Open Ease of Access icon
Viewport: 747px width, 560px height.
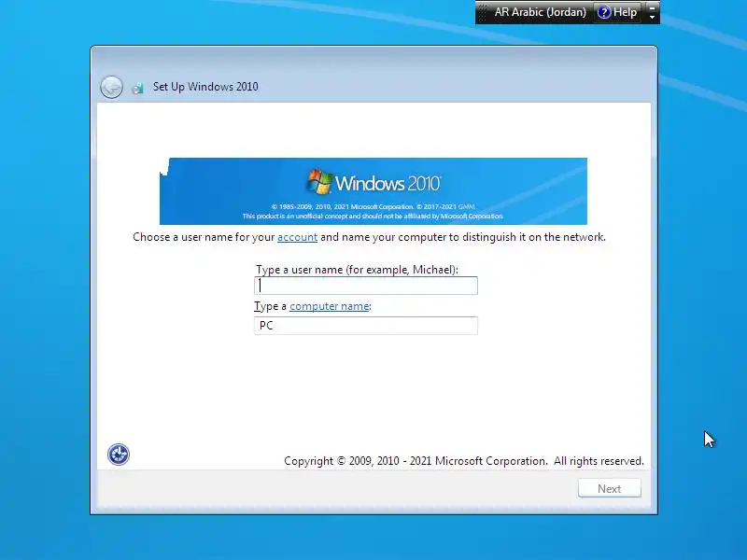pos(119,455)
